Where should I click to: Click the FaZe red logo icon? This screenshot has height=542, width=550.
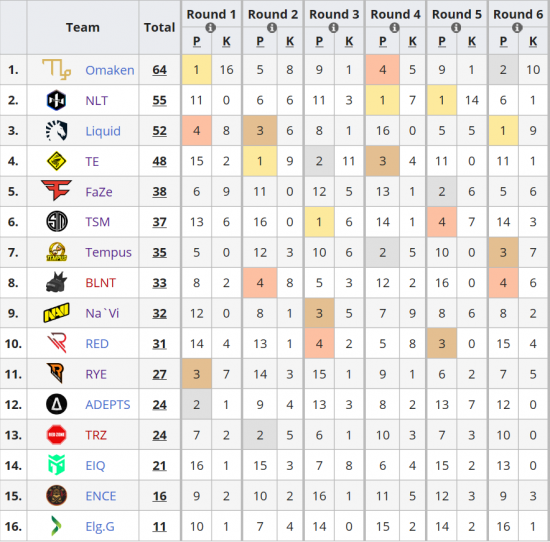(x=56, y=190)
